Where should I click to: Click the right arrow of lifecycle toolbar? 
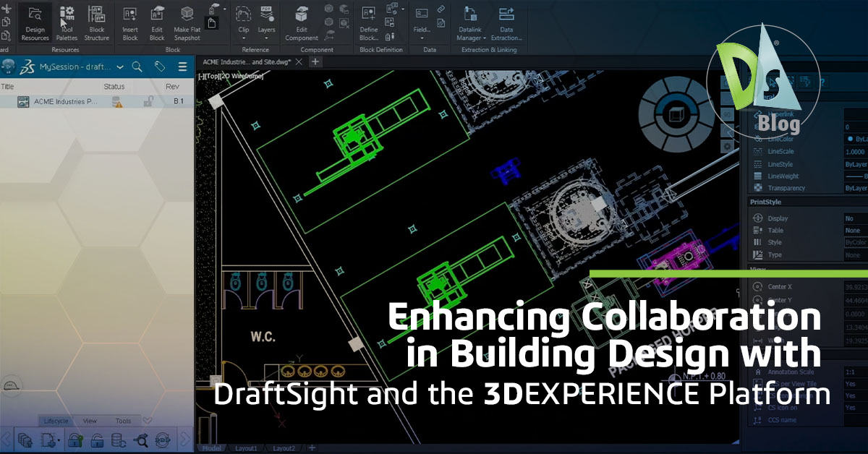[184, 439]
